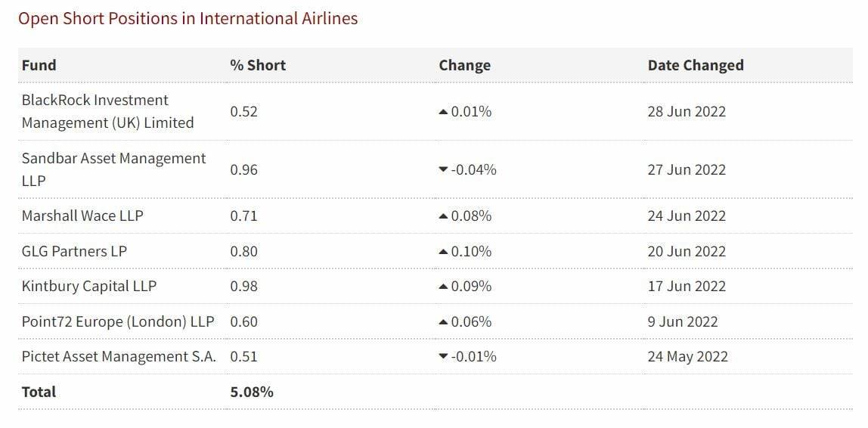This screenshot has width=868, height=428.
Task: Click the up arrow beside Point72's 0.06% change
Action: (443, 322)
